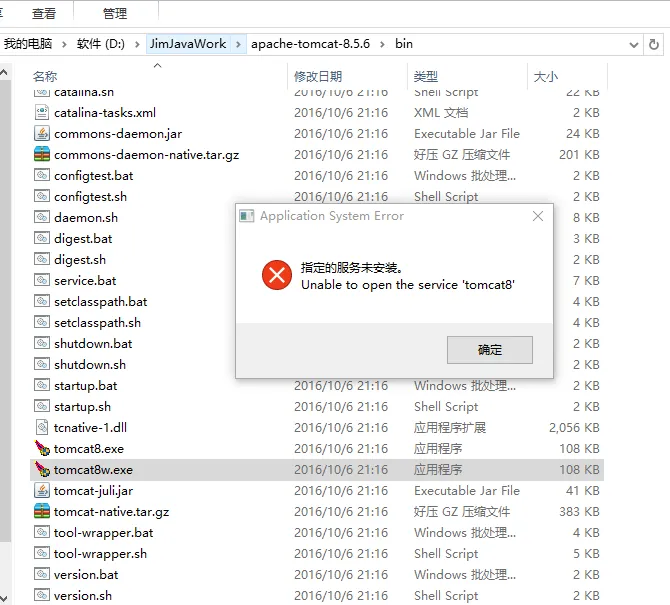Confirm the error with the 确定 button

(490, 349)
